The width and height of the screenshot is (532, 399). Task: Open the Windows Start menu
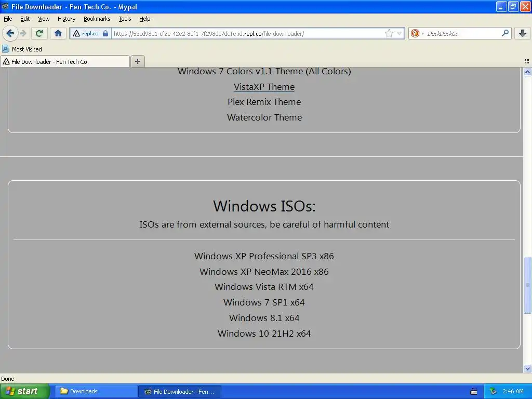pos(25,392)
